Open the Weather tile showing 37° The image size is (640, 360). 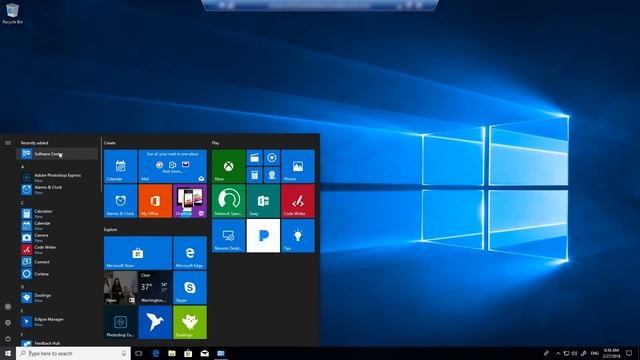(155, 287)
